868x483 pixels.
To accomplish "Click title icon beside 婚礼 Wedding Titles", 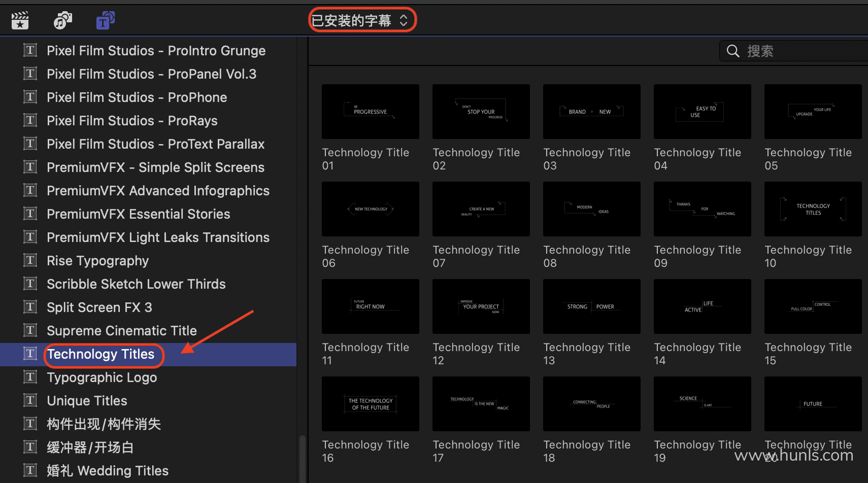I will pyautogui.click(x=30, y=470).
